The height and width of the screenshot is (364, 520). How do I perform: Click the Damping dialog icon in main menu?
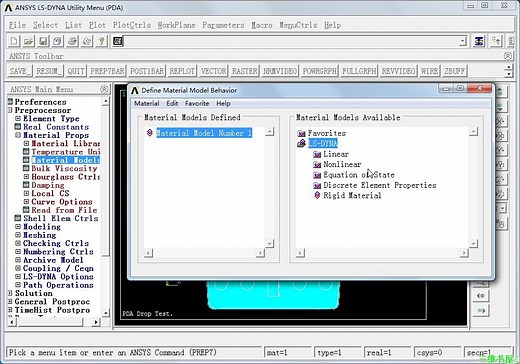[26, 185]
